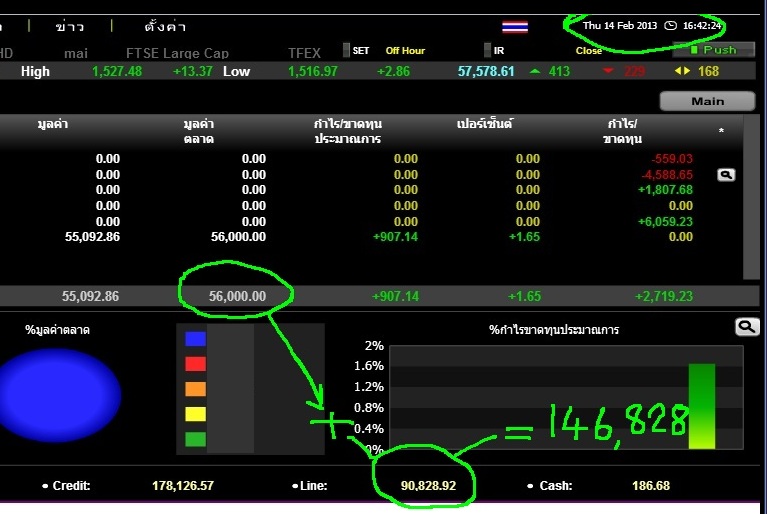Image resolution: width=767 pixels, height=514 pixels.
Task: Click the yellow unchanged arrows beside 168
Action: click(x=682, y=71)
